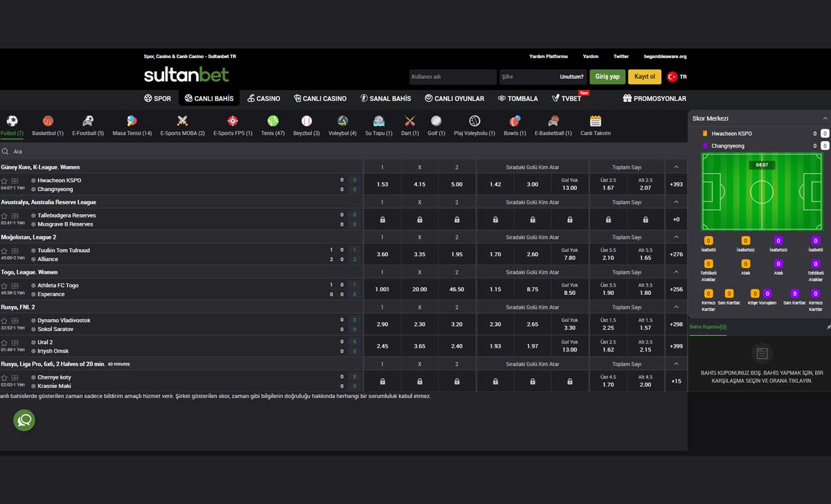Go to CANLI CASINO menu

point(320,98)
